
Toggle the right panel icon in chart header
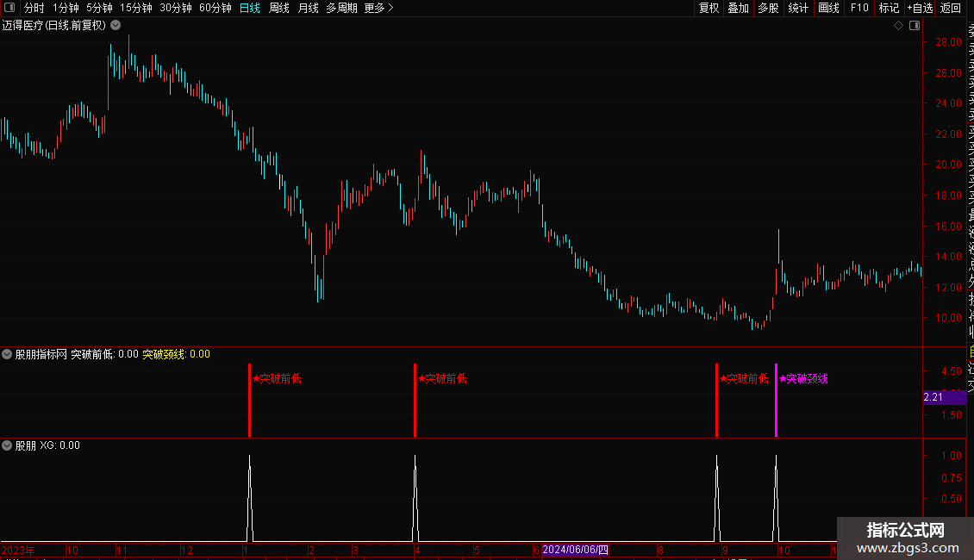(x=915, y=26)
